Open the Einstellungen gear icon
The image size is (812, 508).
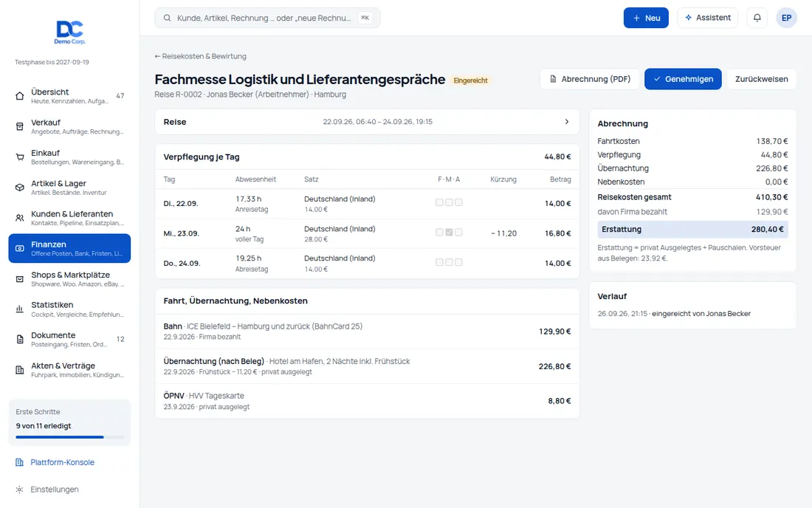[19, 490]
